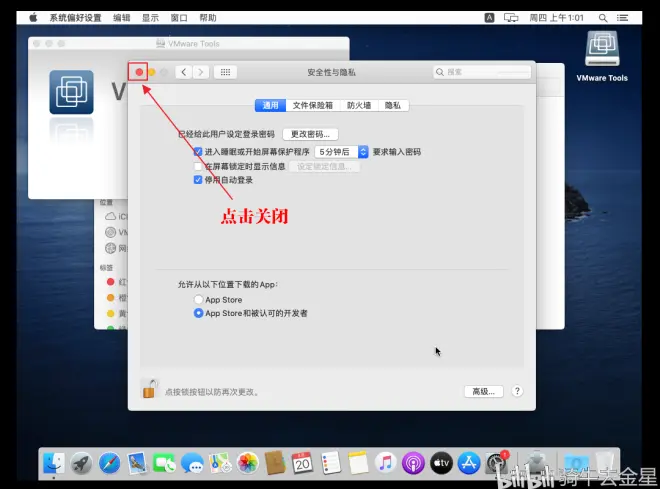Open Music app in the dock
This screenshot has width=660, height=489.
[386, 463]
